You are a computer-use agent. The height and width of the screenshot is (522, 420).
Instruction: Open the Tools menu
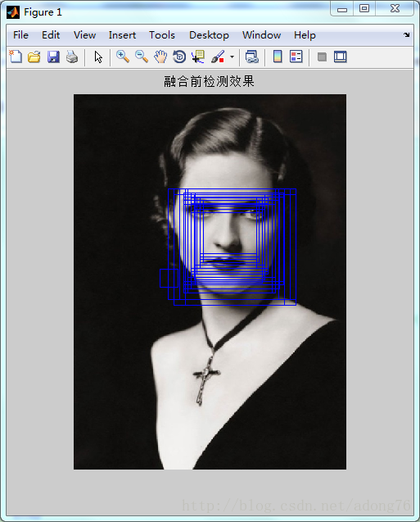162,35
